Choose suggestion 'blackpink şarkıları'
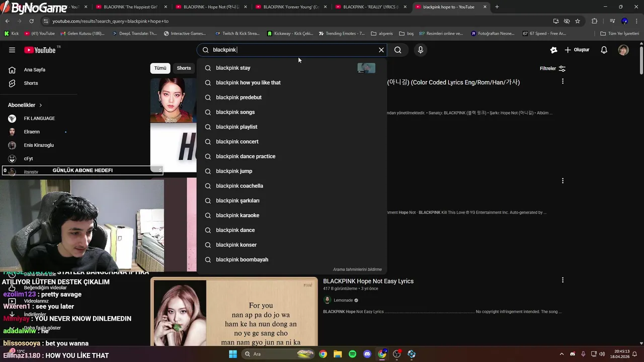This screenshot has height=362, width=644. tap(292, 201)
